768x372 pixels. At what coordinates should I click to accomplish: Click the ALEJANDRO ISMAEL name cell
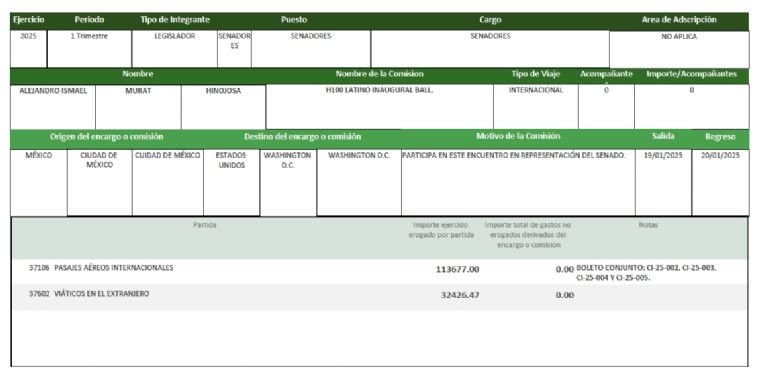(53, 107)
